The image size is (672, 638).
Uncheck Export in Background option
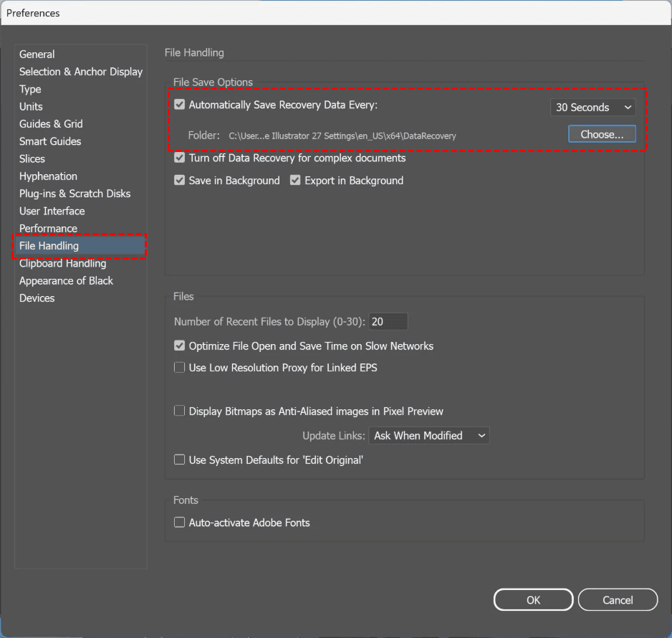(x=295, y=181)
